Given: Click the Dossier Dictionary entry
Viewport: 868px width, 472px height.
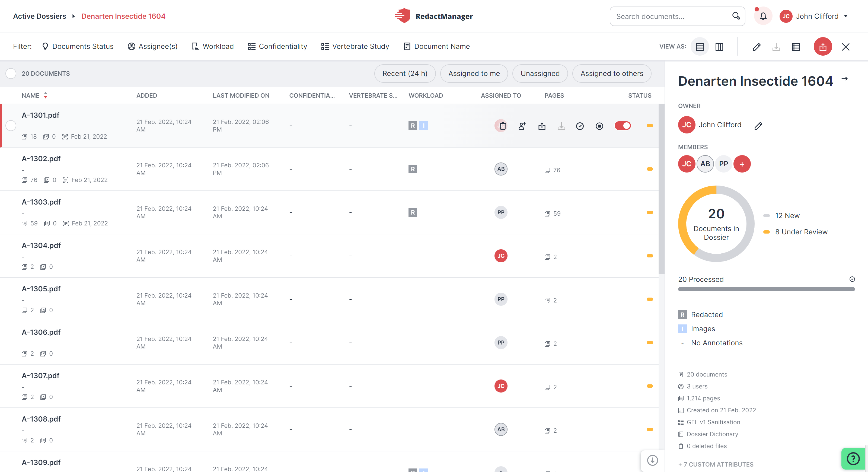Looking at the screenshot, I should 708,434.
